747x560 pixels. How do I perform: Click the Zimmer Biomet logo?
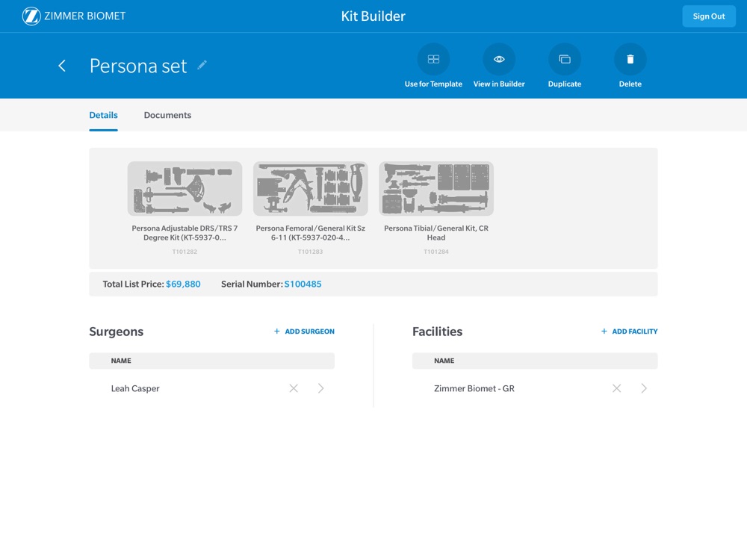pyautogui.click(x=74, y=16)
